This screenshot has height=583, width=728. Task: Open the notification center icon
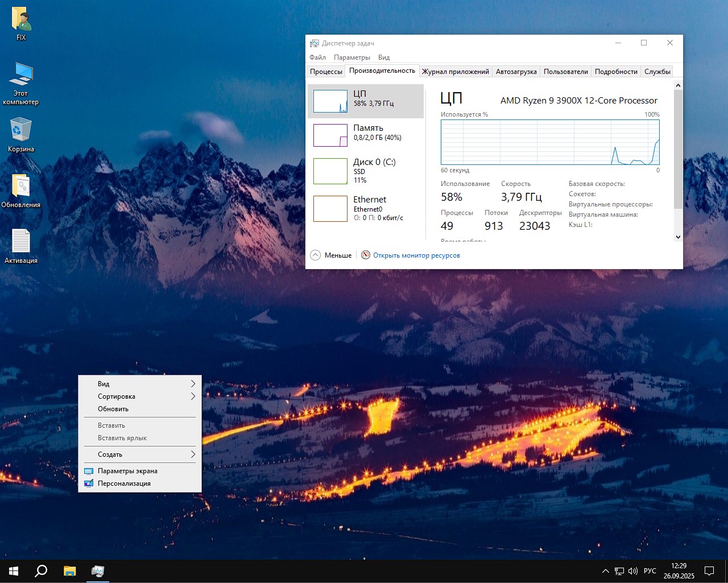709,571
